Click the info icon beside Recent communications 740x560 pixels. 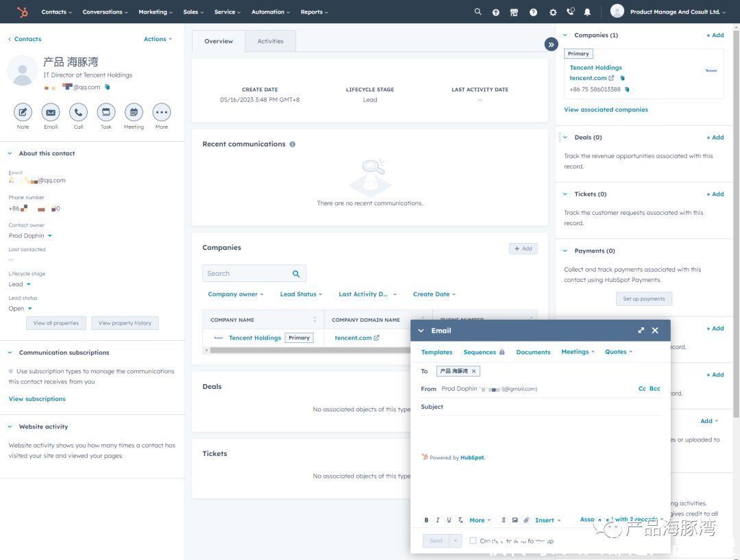[293, 144]
